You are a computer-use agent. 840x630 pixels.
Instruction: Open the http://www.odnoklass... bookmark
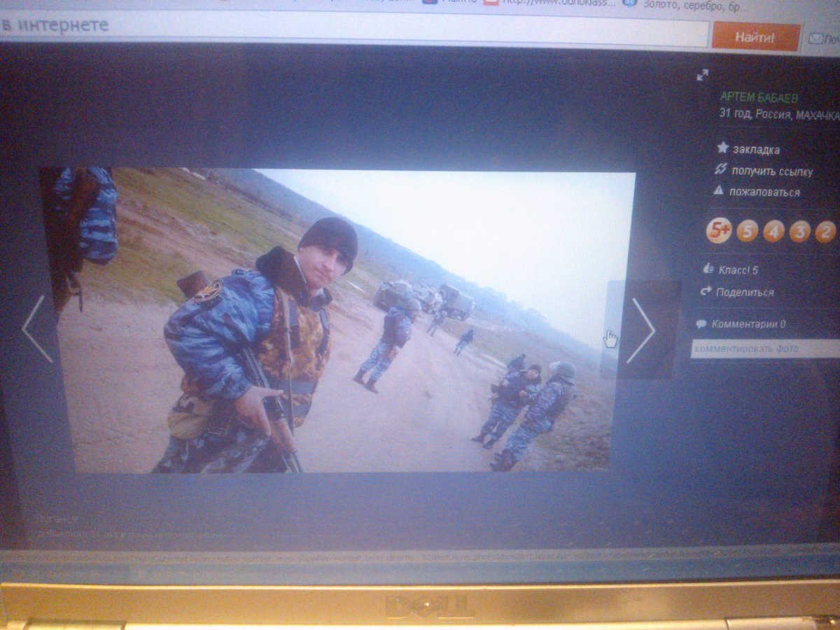coord(552,3)
